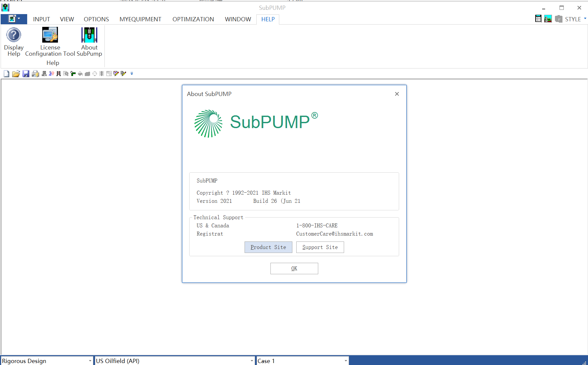588x365 pixels.
Task: Click the colorful well diagram icon near STYLE
Action: coord(548,19)
